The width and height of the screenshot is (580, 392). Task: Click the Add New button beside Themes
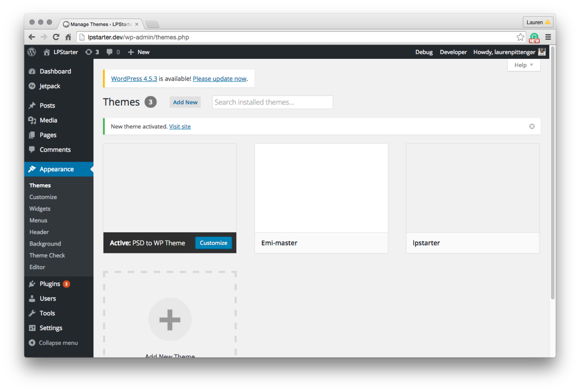185,102
